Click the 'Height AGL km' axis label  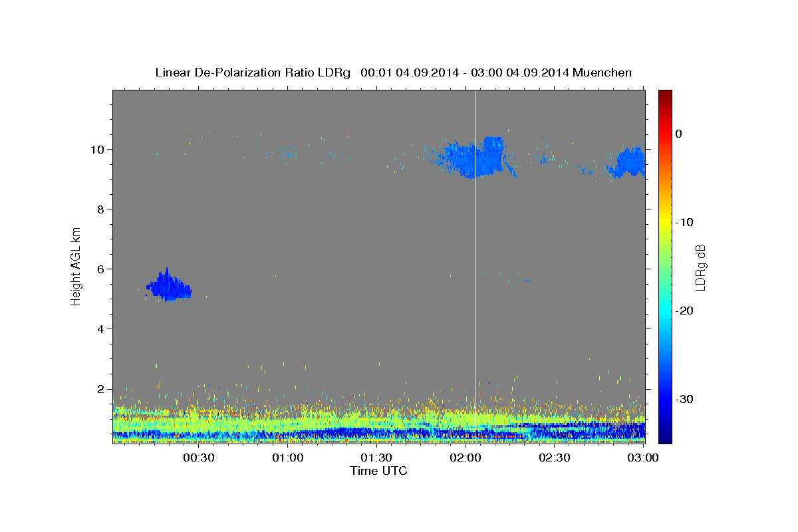pyautogui.click(x=76, y=267)
